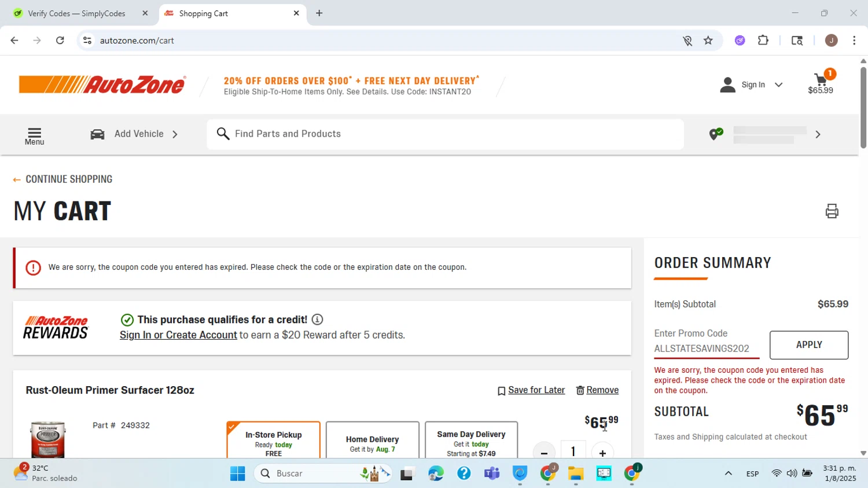Expand the store selector chevron
Image resolution: width=868 pixels, height=488 pixels.
[818, 134]
